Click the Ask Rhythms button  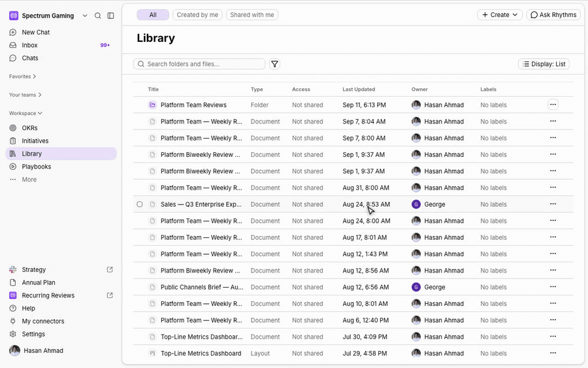[553, 14]
